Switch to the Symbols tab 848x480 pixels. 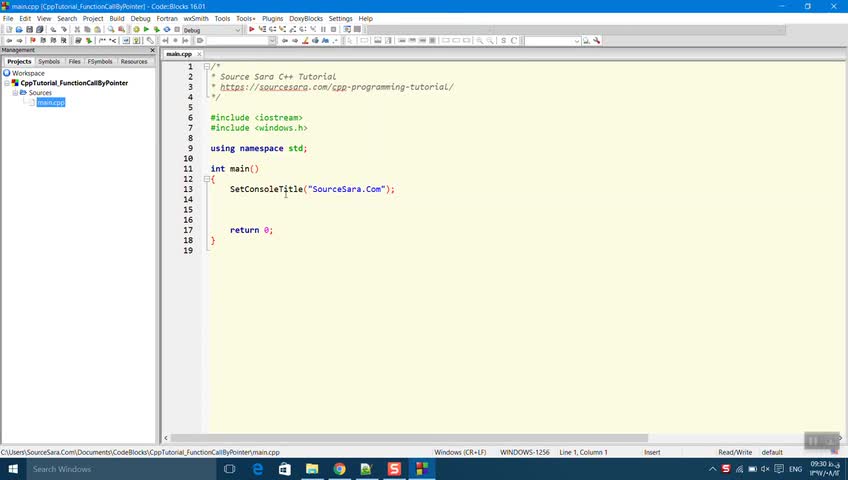[x=49, y=61]
